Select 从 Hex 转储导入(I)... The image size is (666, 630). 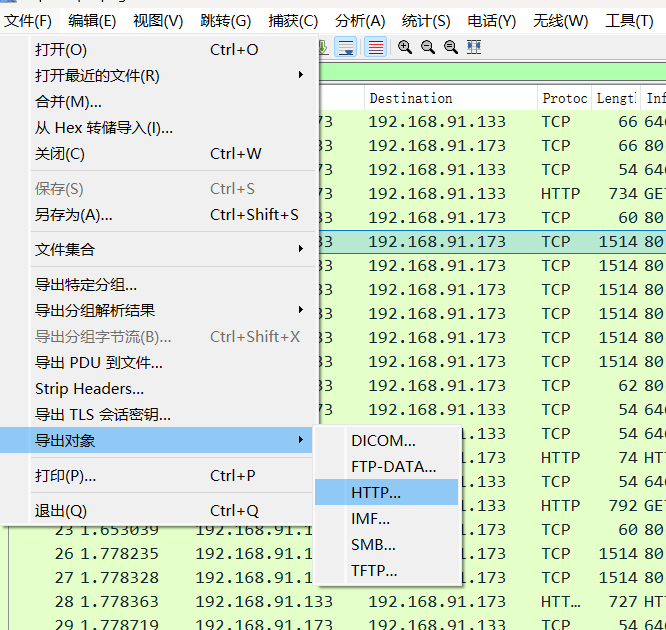tap(159, 127)
